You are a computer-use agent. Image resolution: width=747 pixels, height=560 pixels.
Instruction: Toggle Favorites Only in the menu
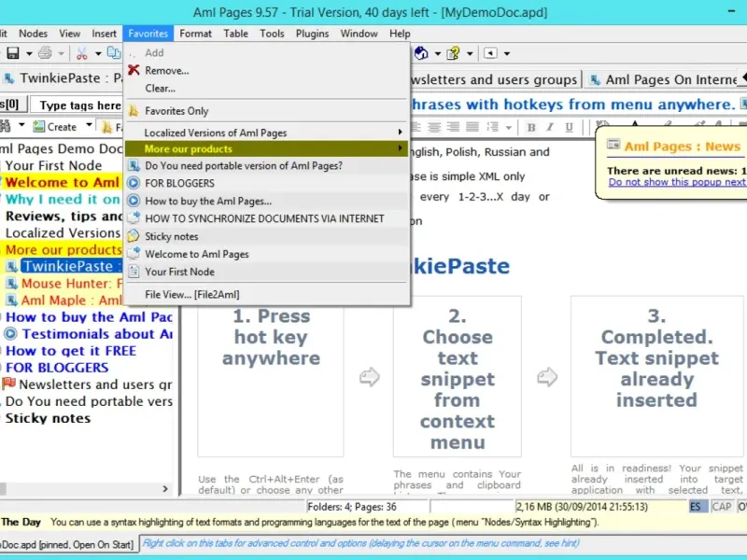point(267,111)
